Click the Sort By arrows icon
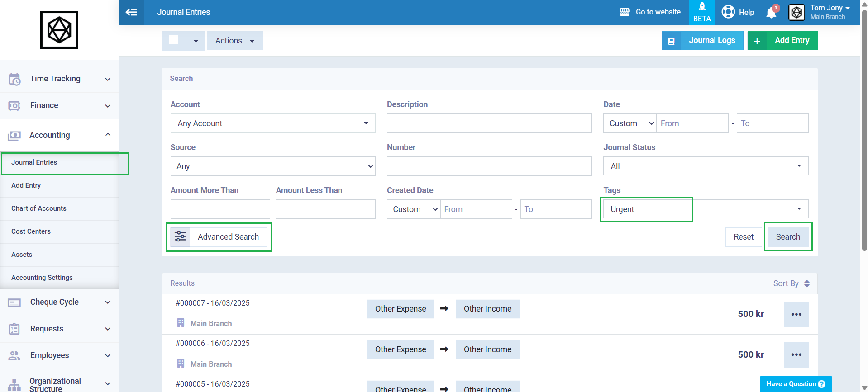The width and height of the screenshot is (868, 392). pos(807,283)
